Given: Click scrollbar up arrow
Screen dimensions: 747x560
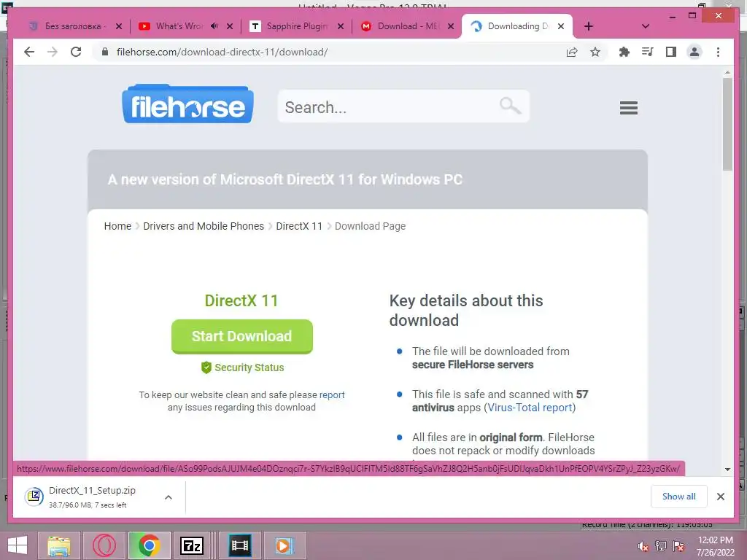Looking at the screenshot, I should 727,72.
